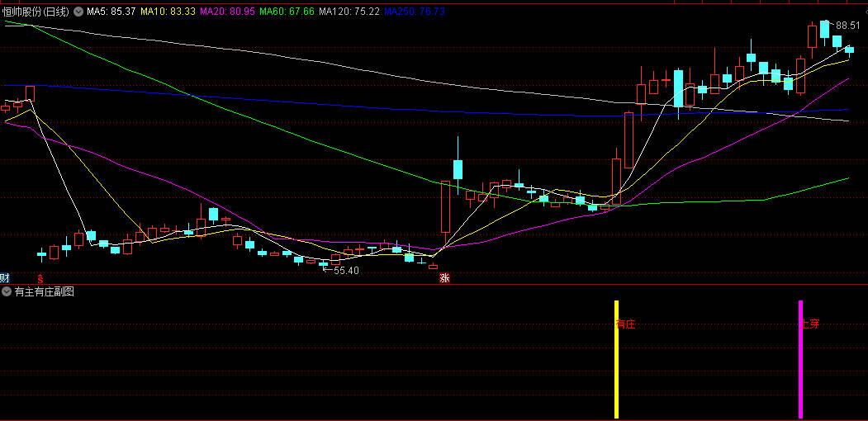Viewport: 868px width, 421px height.
Task: Click the 55.40 low price label
Action: (x=346, y=271)
